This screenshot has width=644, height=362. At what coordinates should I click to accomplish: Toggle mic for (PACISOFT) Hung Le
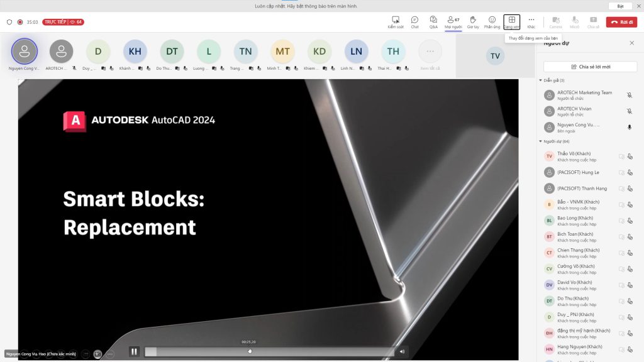click(630, 172)
